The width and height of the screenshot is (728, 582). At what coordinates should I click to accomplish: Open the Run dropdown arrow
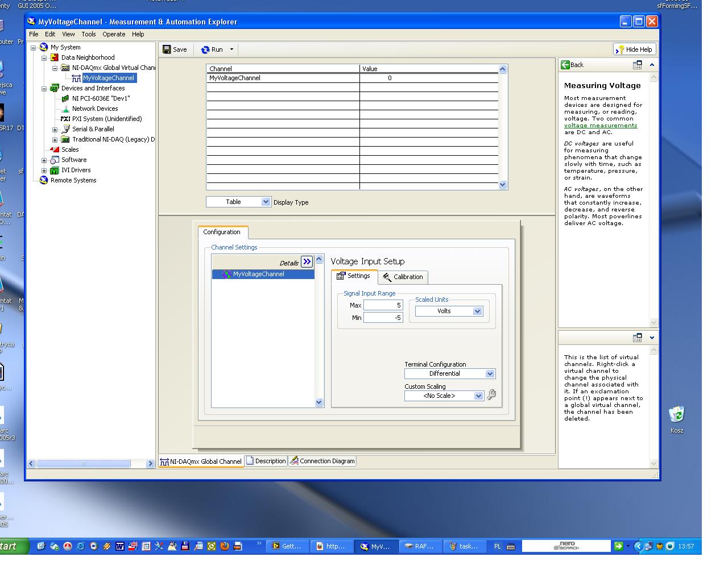click(x=231, y=49)
